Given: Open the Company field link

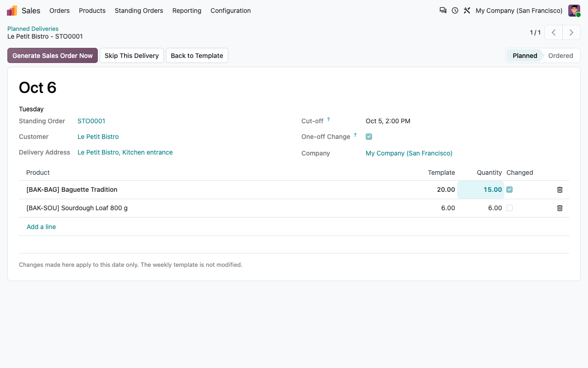Looking at the screenshot, I should (x=409, y=153).
